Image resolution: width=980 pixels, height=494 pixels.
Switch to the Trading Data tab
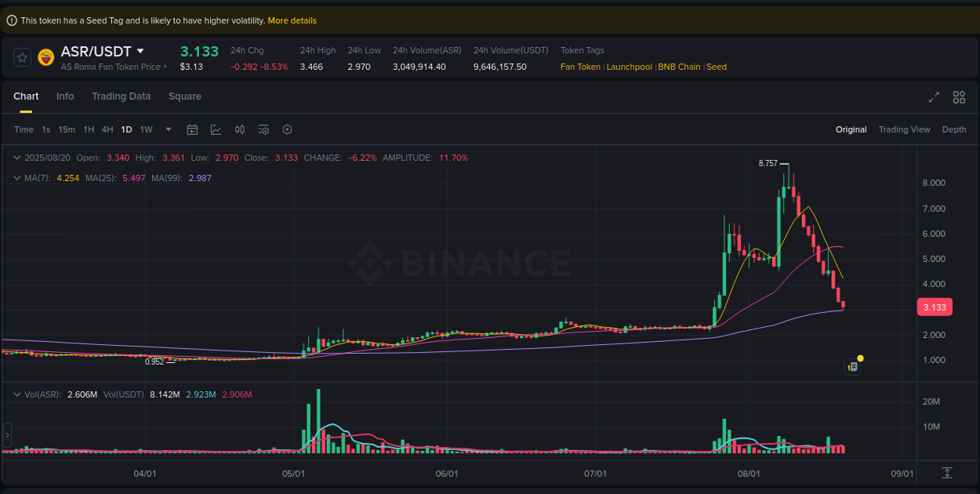point(121,96)
